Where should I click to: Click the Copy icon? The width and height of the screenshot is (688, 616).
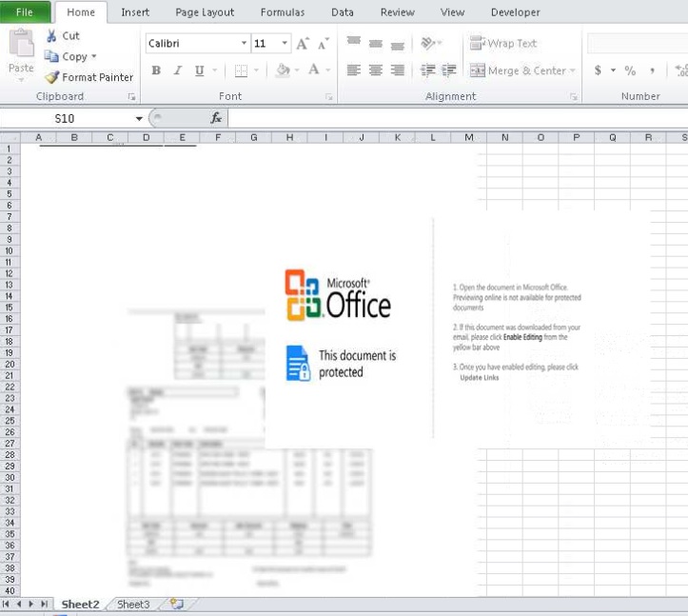51,56
